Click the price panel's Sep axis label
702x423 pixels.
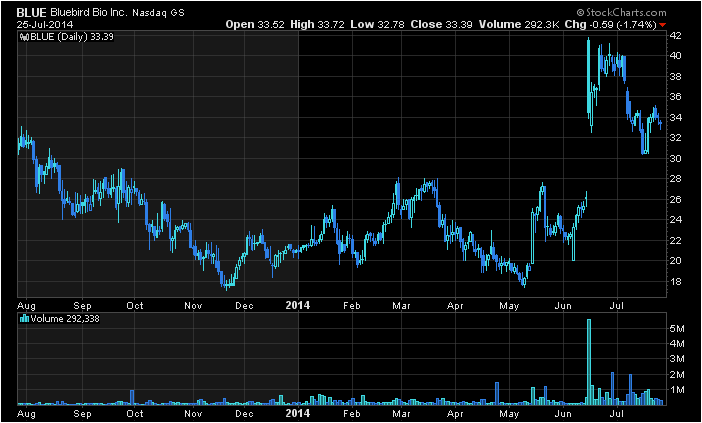tap(82, 306)
